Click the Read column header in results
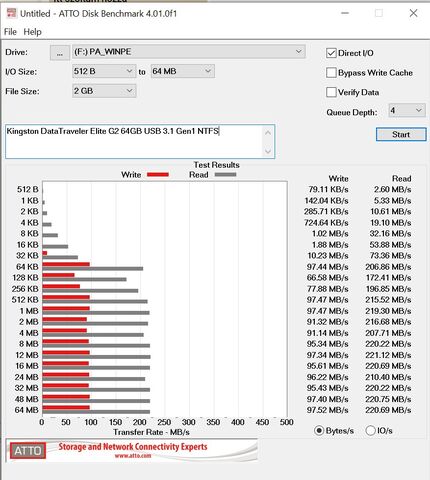Viewport: 430px width, 480px height. tap(402, 179)
